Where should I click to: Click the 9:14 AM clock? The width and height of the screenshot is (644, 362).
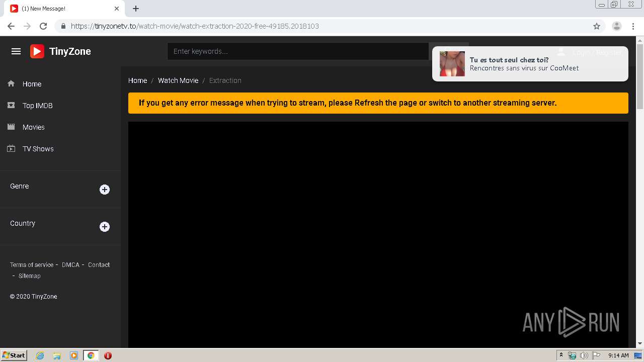pos(618,355)
